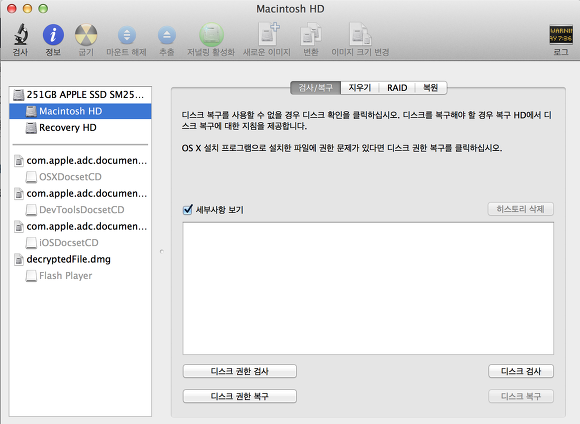Select the Recovery HD volume
The height and width of the screenshot is (424, 580).
[80, 128]
